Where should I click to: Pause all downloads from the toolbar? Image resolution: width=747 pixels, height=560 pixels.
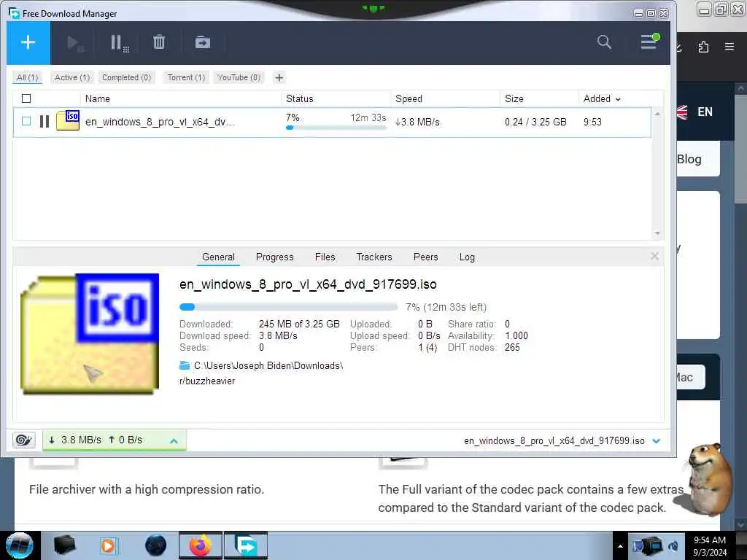point(119,43)
